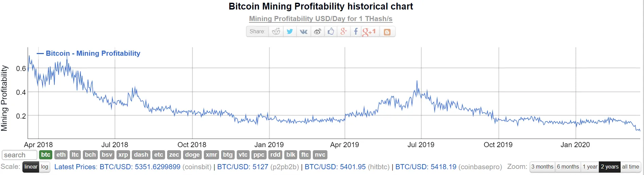Set zoom to 3 months
Viewport: 644px width, 175px height.
click(542, 167)
